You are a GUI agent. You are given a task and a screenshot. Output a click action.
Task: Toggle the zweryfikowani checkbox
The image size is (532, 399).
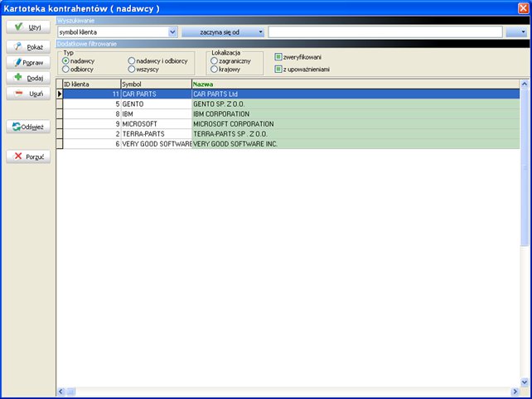click(x=278, y=57)
